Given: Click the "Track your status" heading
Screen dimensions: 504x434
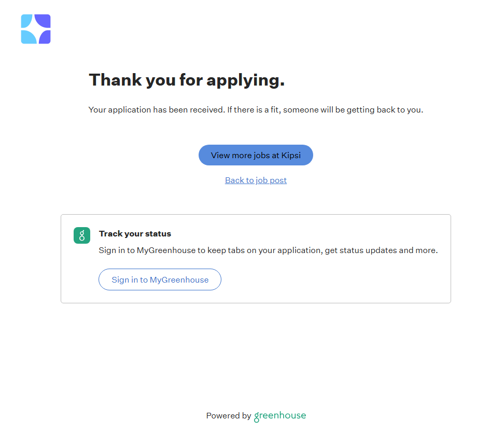Looking at the screenshot, I should click(x=135, y=234).
